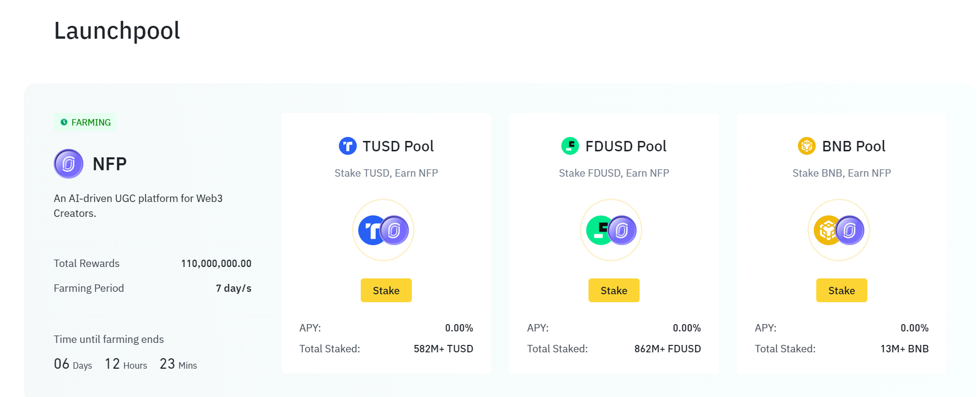
Task: Click the large NFP token logo
Action: (68, 164)
